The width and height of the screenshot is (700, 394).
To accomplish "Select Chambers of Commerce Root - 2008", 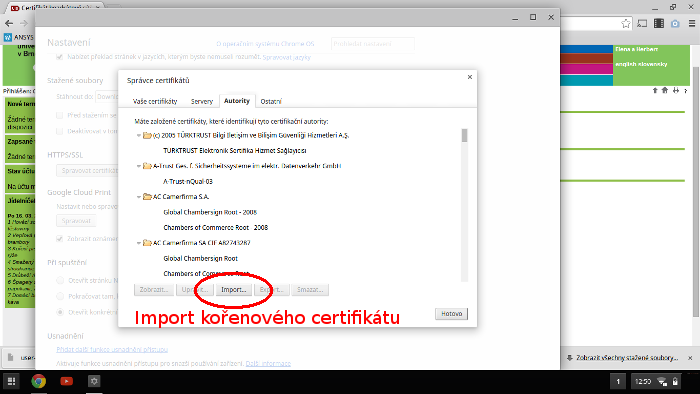I will (x=215, y=228).
